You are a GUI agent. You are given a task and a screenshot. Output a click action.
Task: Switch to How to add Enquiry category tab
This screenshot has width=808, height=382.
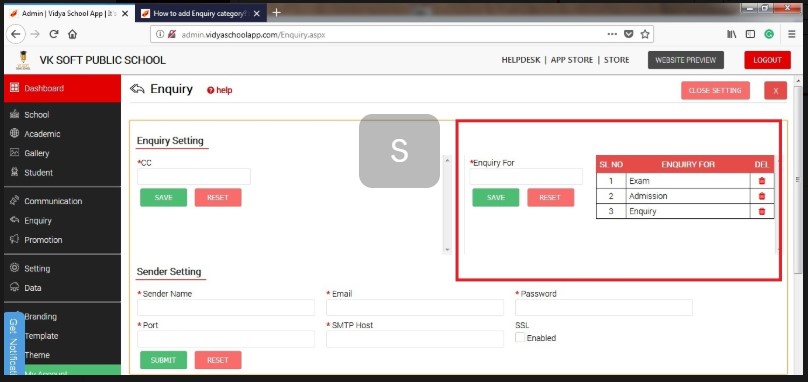(x=201, y=13)
